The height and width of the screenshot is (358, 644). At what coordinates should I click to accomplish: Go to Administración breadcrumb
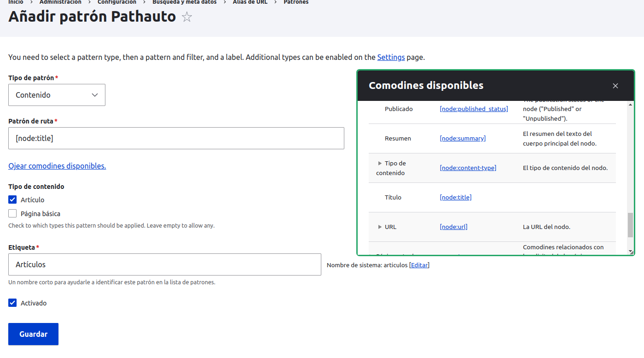coord(60,2)
